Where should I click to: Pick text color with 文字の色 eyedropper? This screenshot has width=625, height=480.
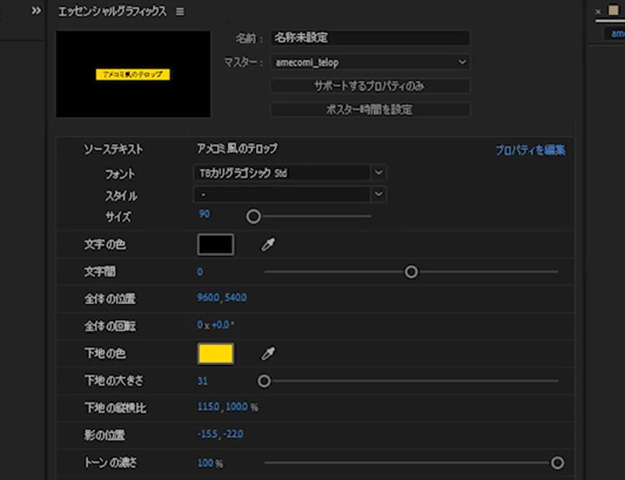(268, 244)
